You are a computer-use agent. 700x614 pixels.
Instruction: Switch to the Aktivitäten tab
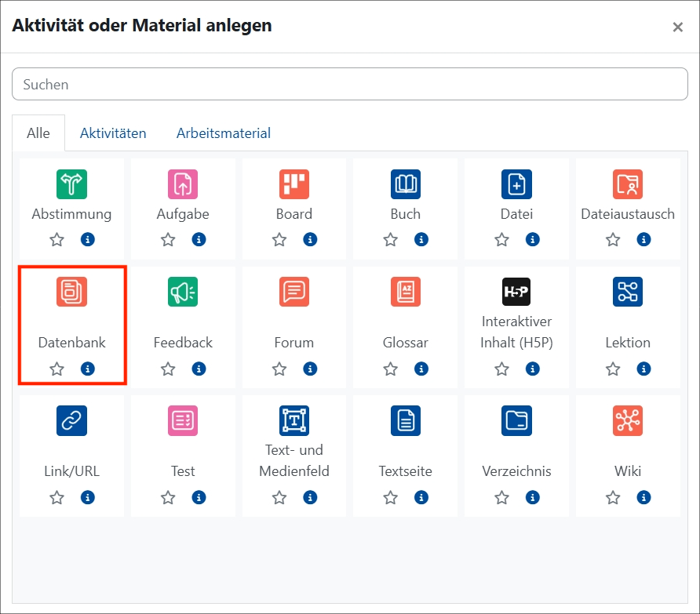[x=113, y=133]
